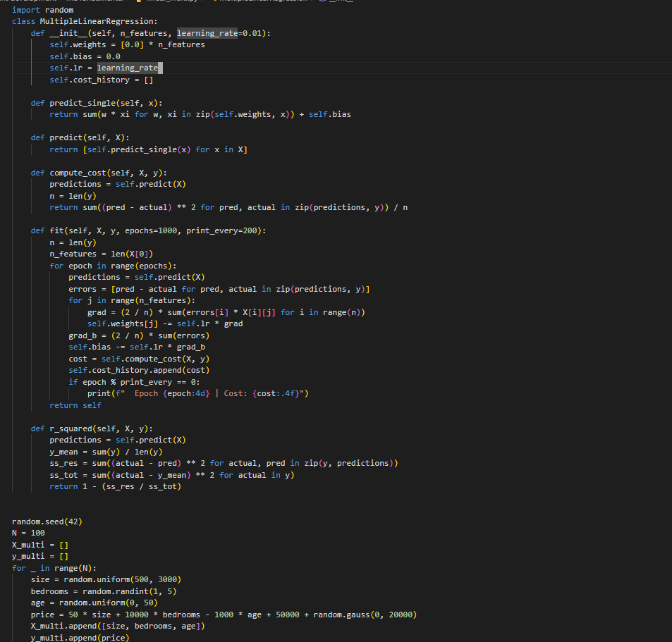Click the "epochs=1000" parameter

pyautogui.click(x=151, y=231)
